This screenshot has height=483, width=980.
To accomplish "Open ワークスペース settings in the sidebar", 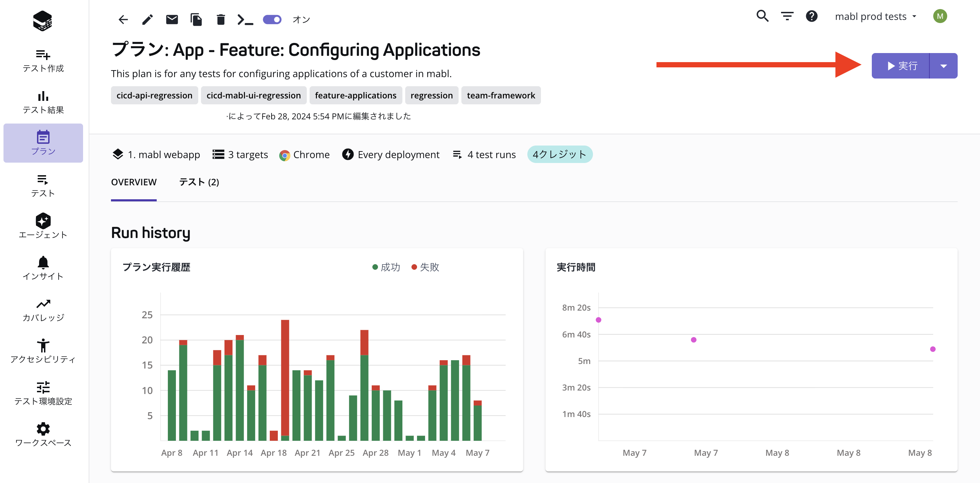I will [x=43, y=435].
